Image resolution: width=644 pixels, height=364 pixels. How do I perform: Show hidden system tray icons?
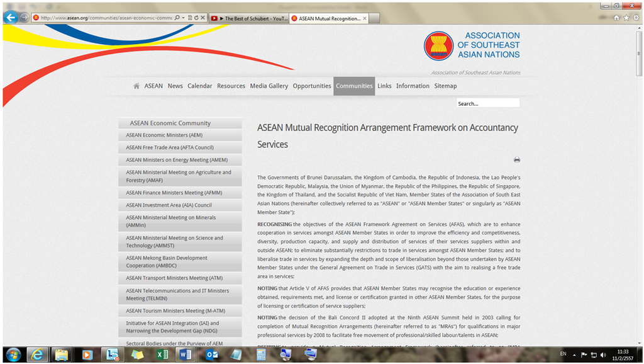pos(574,355)
